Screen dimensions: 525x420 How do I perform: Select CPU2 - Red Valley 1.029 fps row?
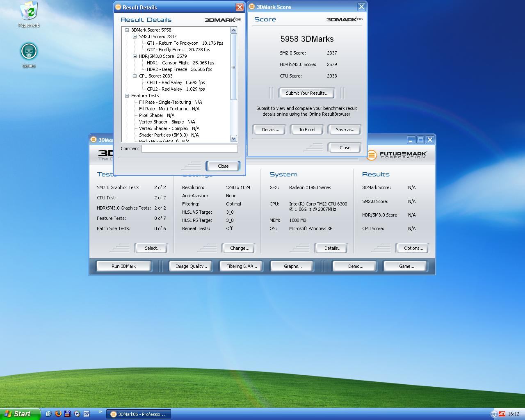pos(176,89)
